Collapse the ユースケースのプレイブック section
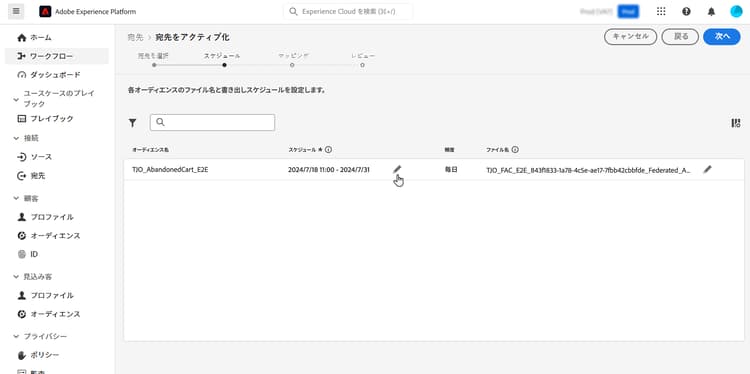This screenshot has width=750, height=374. 16,99
